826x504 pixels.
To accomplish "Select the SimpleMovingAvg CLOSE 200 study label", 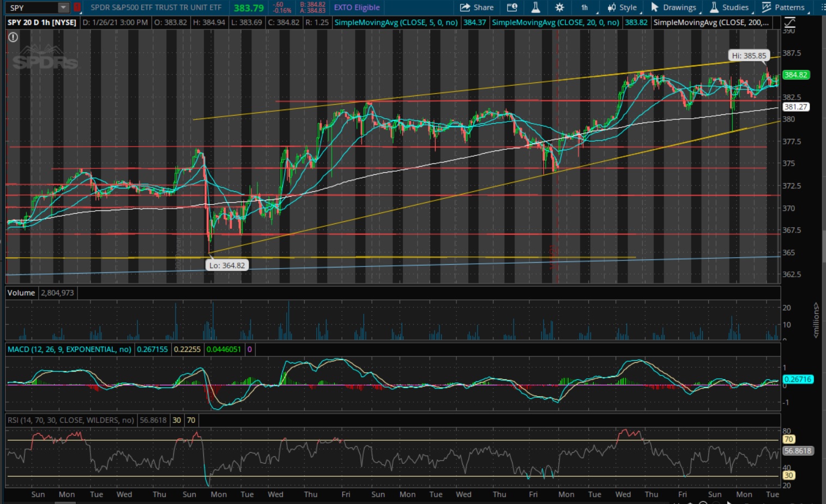I will [x=712, y=22].
